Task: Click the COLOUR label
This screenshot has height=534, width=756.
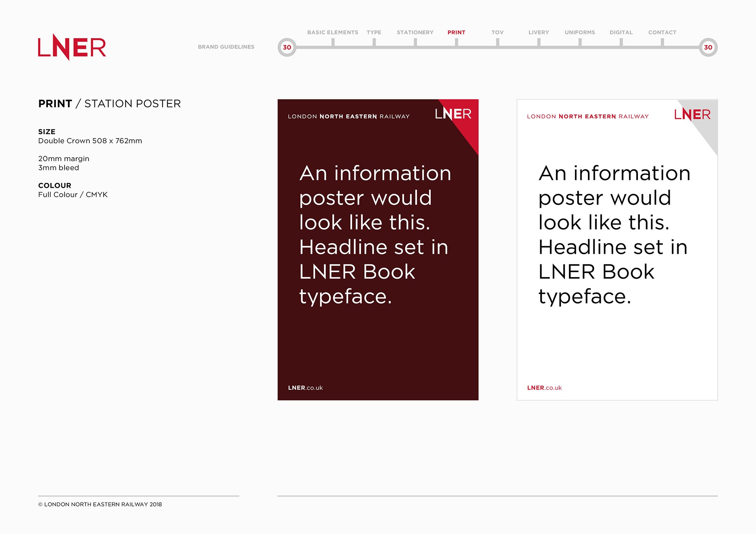Action: 55,185
